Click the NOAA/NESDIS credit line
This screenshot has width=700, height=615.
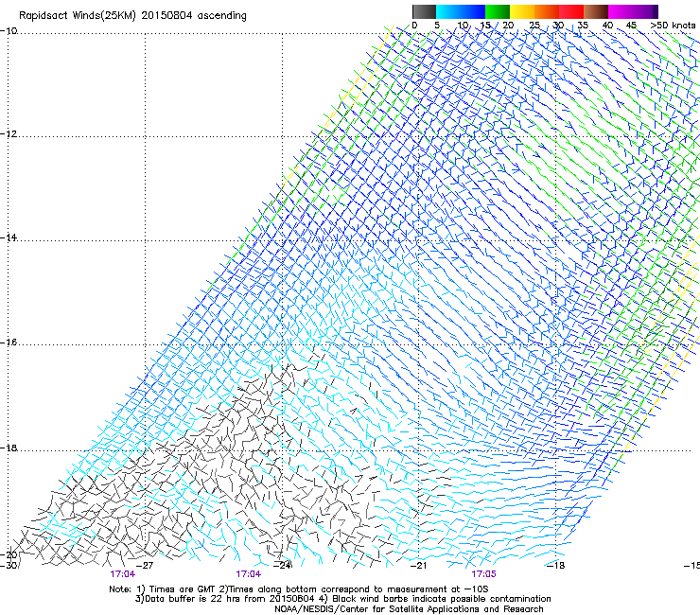click(409, 609)
